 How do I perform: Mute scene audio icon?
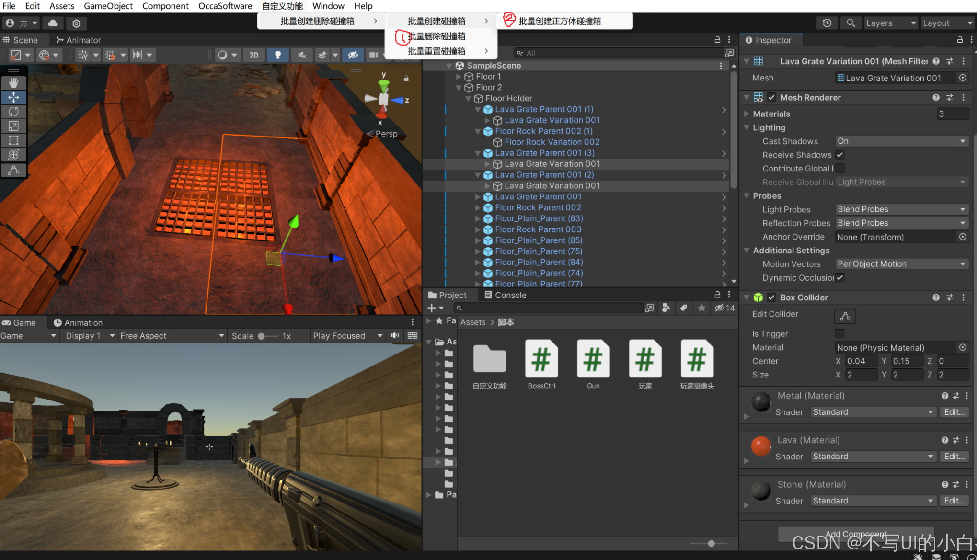301,55
